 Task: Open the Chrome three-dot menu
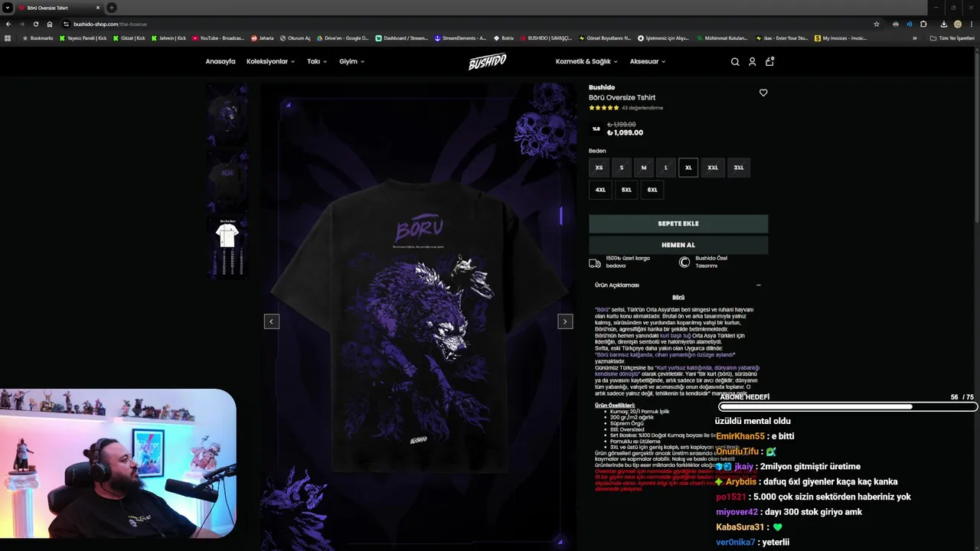[971, 24]
